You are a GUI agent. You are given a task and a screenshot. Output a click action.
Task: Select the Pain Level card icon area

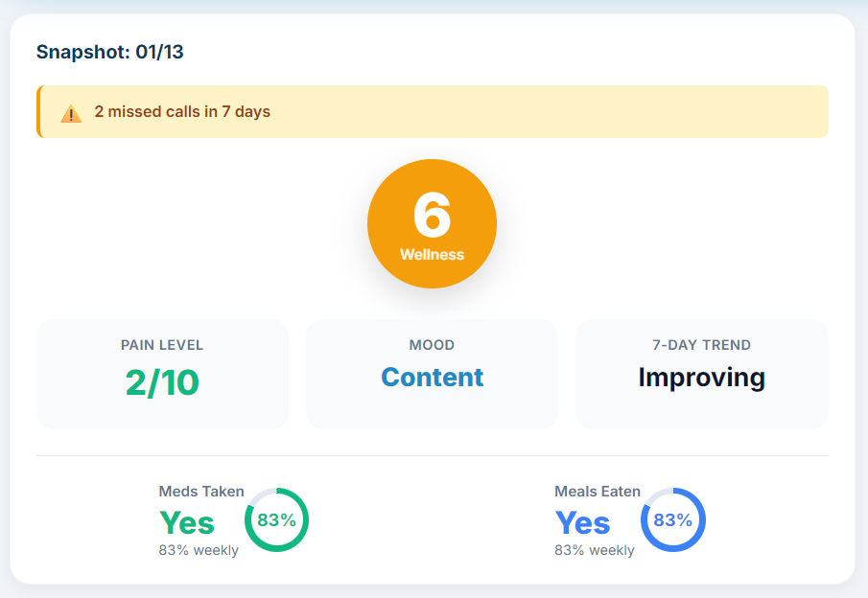click(162, 374)
